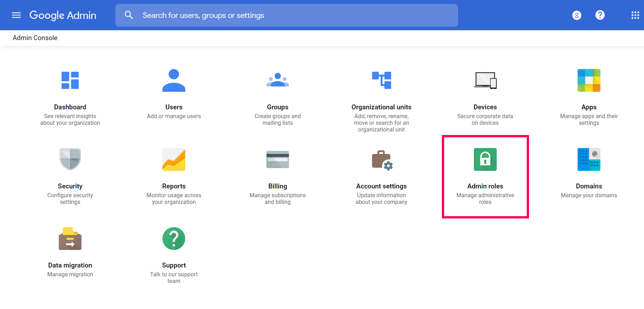Click the Reports title link
The width and height of the screenshot is (644, 309).
coord(174,186)
